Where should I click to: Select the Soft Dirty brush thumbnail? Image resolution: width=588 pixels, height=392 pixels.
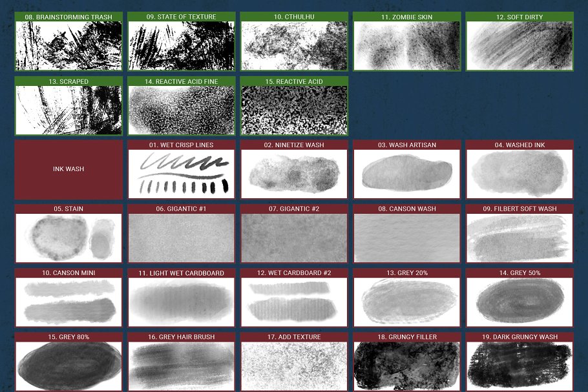pyautogui.click(x=520, y=45)
